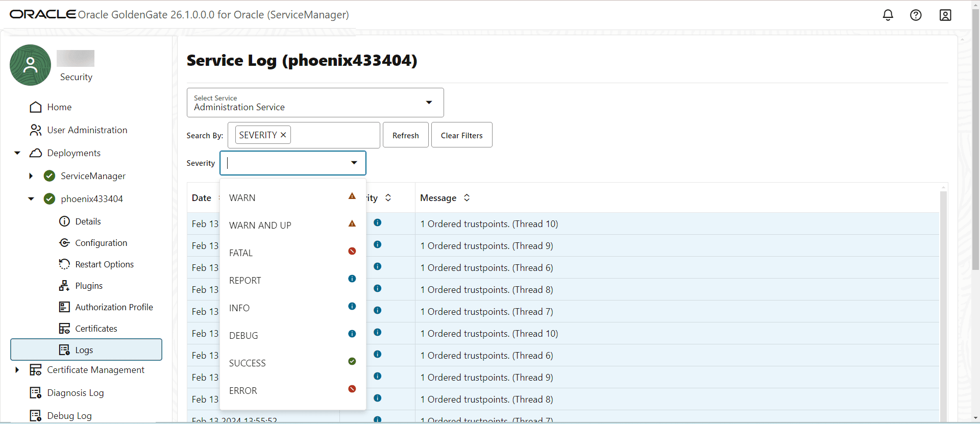Toggle the Severity dropdown arrow
Viewport: 980px width, 424px height.
(x=354, y=163)
